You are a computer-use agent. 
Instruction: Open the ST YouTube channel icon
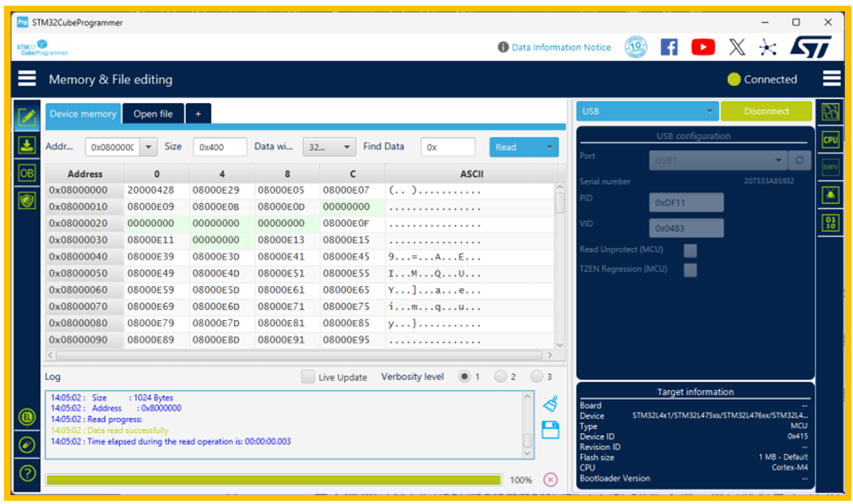coord(703,48)
